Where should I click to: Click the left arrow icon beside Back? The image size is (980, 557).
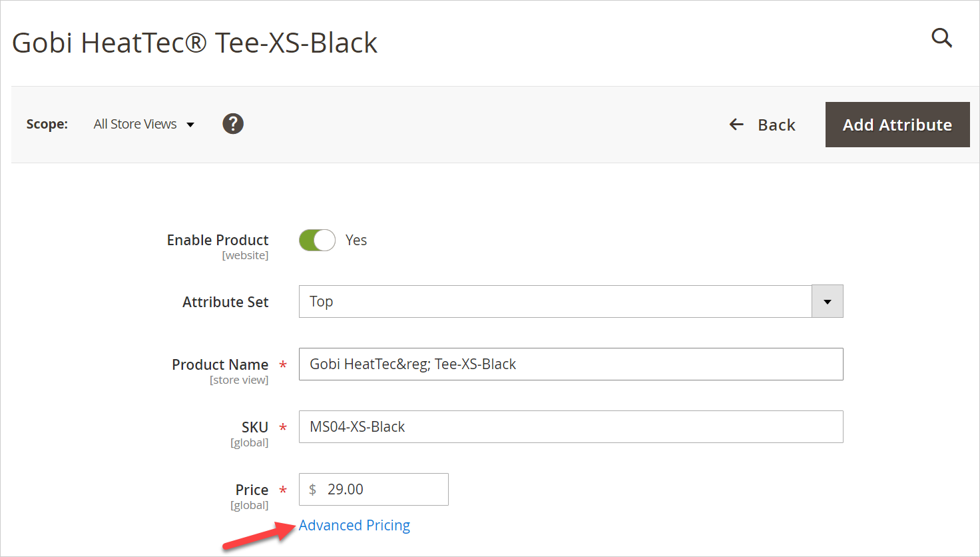point(736,125)
